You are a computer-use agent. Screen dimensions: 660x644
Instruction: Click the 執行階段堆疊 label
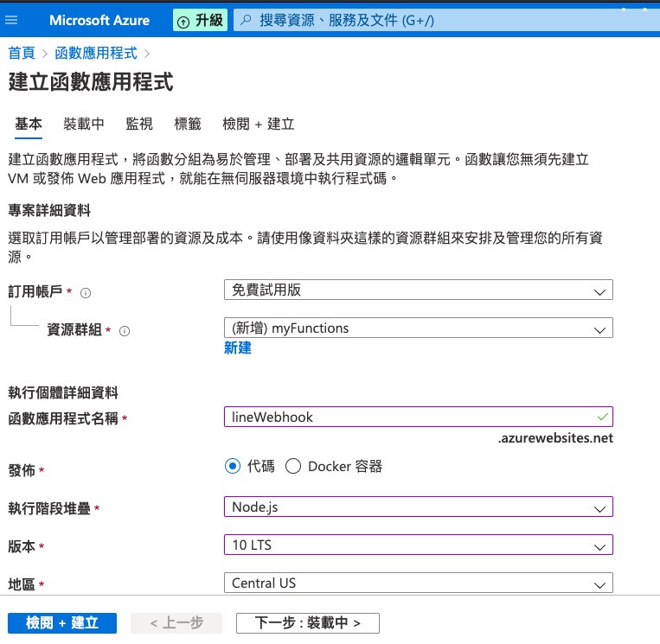point(49,508)
